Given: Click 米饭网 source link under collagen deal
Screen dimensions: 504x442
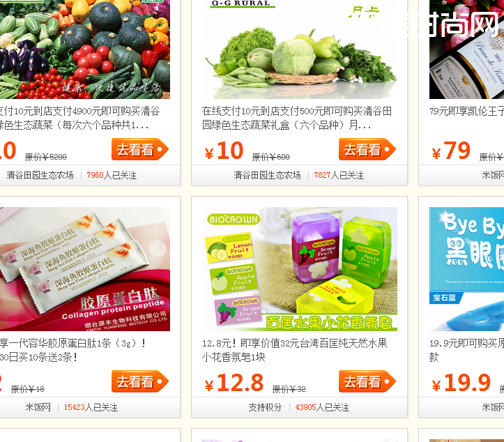Looking at the screenshot, I should (38, 407).
